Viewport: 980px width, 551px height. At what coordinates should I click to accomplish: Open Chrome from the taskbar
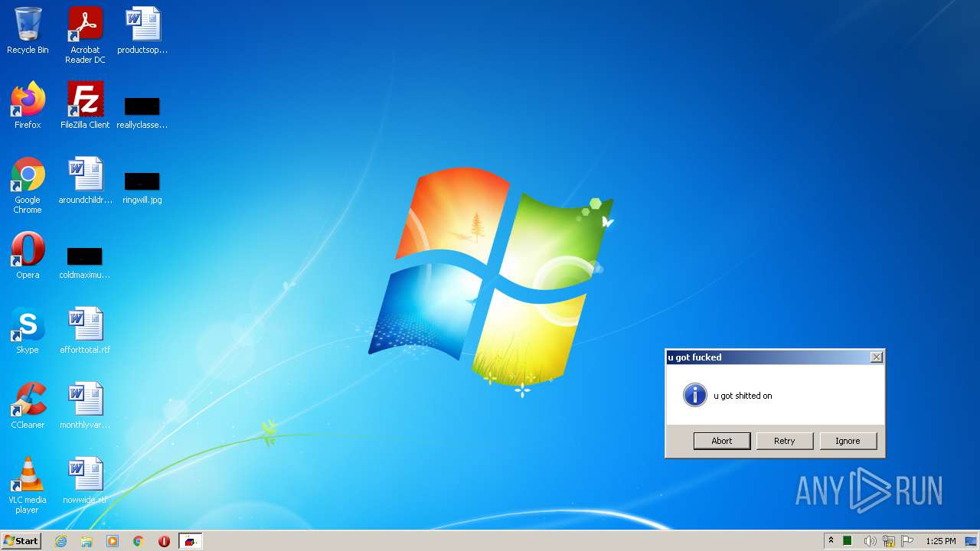click(139, 541)
